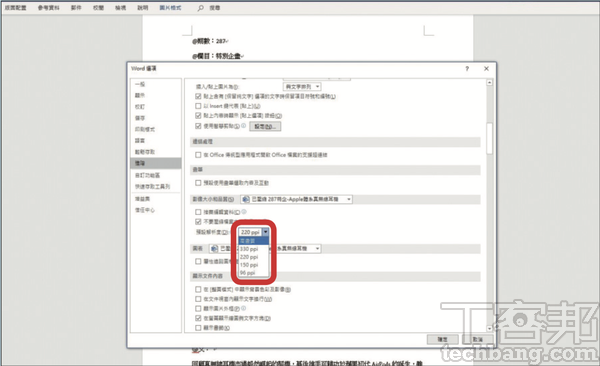Check the checkbox under 圖表 section
The width and height of the screenshot is (600, 366).
[x=198, y=261]
